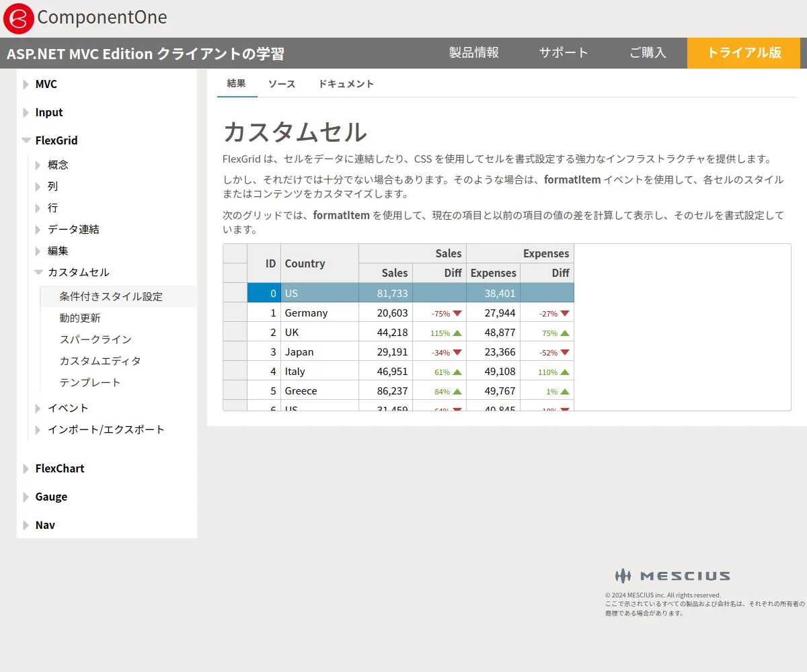Open the ASP.NET MVC Edition title link
Image resolution: width=807 pixels, height=672 pixels.
point(145,54)
